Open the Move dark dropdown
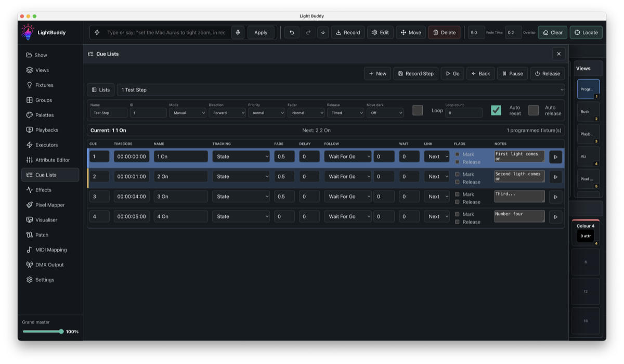Screen dimensions: 624x364 pyautogui.click(x=385, y=113)
